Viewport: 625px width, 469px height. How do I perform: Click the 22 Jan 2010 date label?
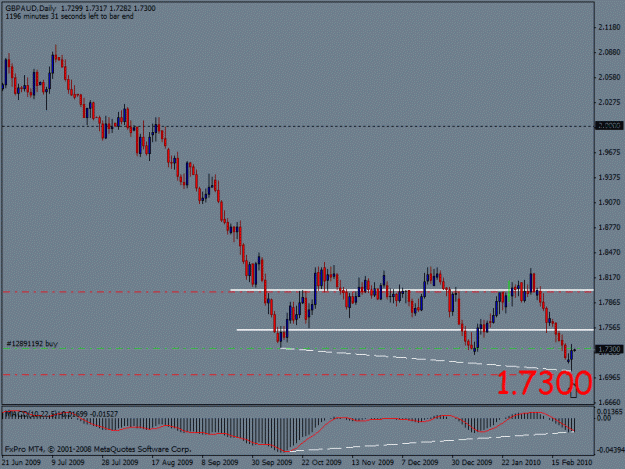(x=521, y=462)
